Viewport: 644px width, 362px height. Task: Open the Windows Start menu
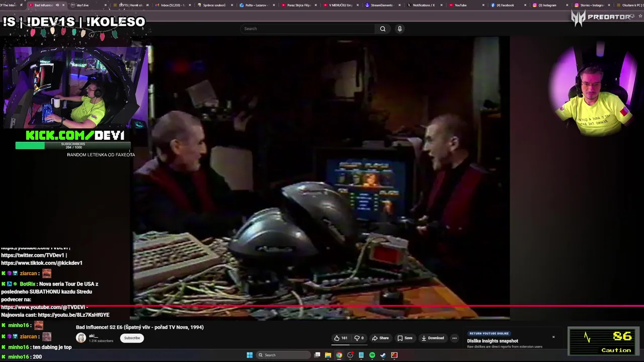[250, 355]
